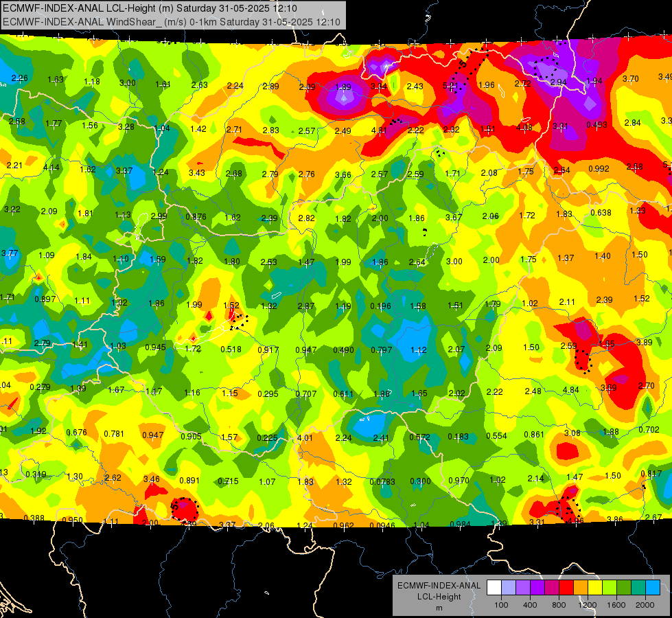Click the 1200 label on the legend scale
672x618 pixels.
588,605
